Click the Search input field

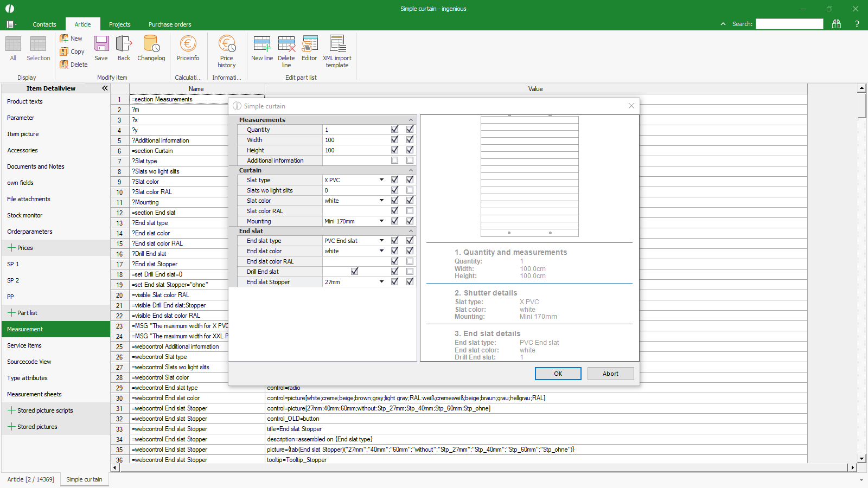(789, 24)
